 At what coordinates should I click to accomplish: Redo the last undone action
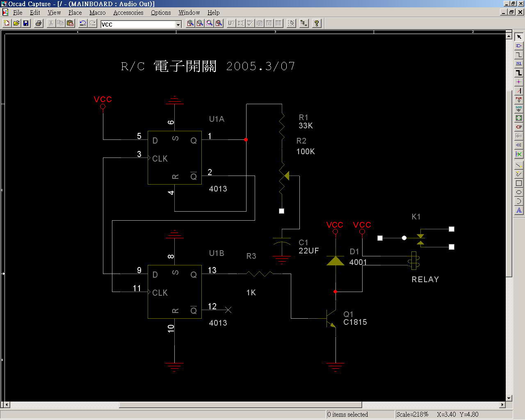tap(92, 23)
